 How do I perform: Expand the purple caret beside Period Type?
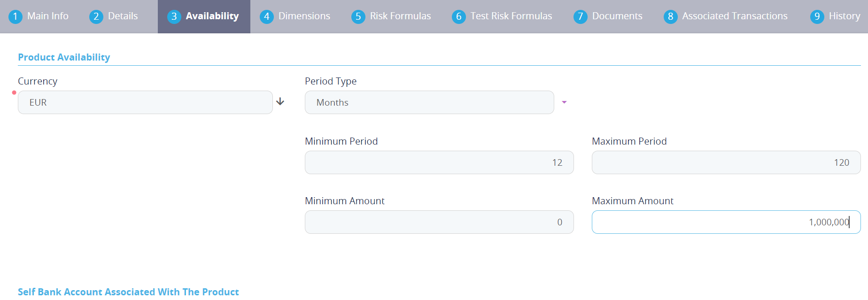click(564, 102)
